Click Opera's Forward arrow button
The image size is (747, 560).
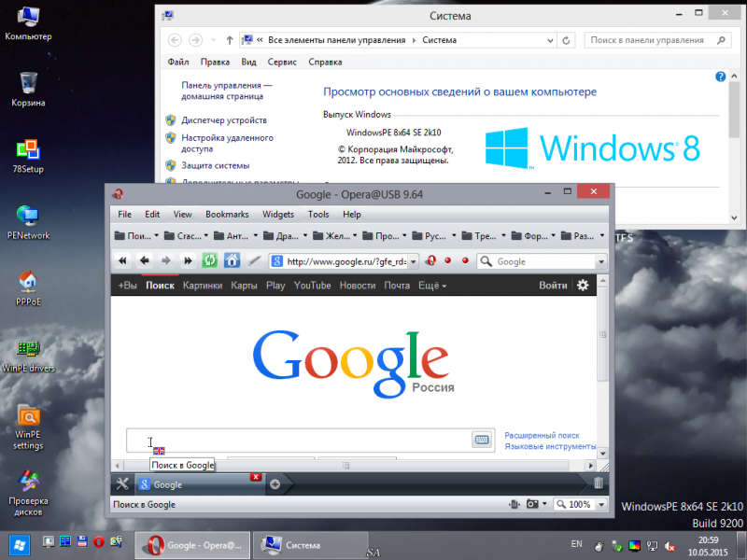[x=166, y=261]
